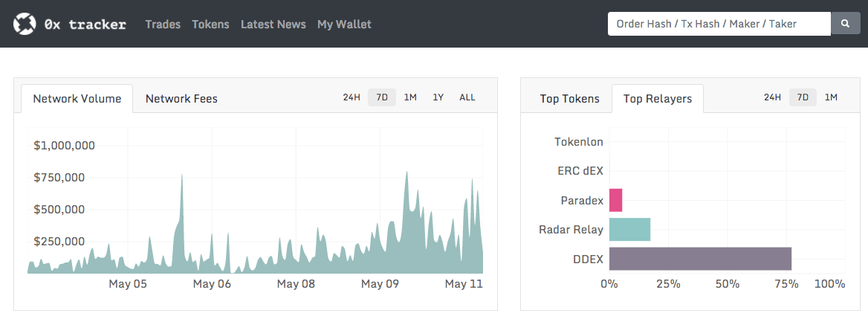Switch to the Top Relayers tab

point(658,98)
